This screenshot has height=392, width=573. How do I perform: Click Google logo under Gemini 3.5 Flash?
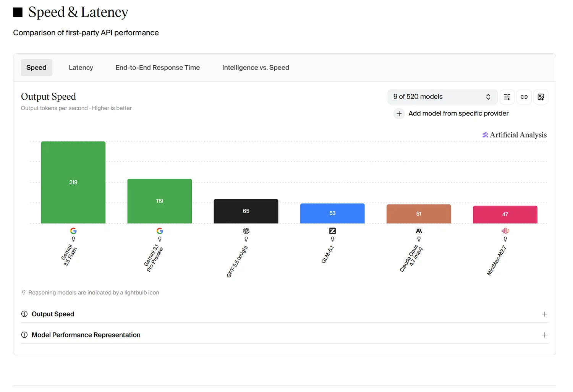point(73,231)
